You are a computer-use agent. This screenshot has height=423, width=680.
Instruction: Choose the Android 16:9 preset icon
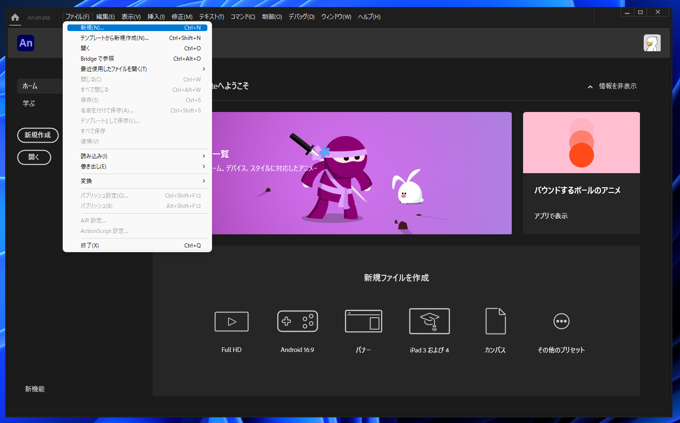tap(298, 321)
